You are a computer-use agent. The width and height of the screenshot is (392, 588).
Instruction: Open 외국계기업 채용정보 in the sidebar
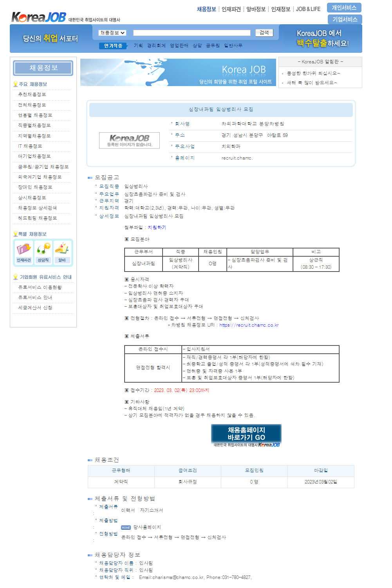coord(40,177)
